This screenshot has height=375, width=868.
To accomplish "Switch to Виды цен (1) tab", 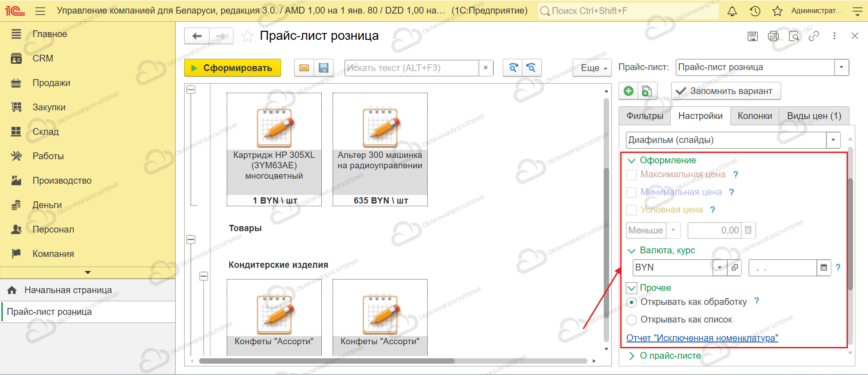I will (814, 116).
